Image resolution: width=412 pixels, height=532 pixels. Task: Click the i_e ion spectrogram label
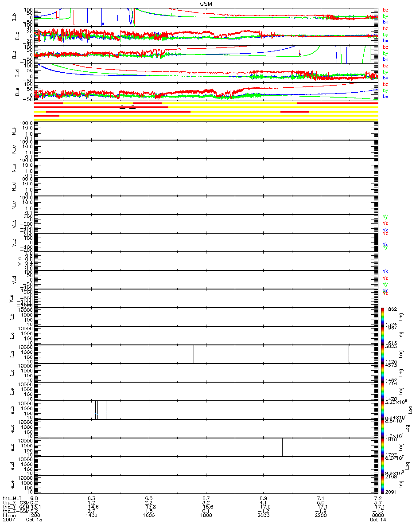click(12, 391)
